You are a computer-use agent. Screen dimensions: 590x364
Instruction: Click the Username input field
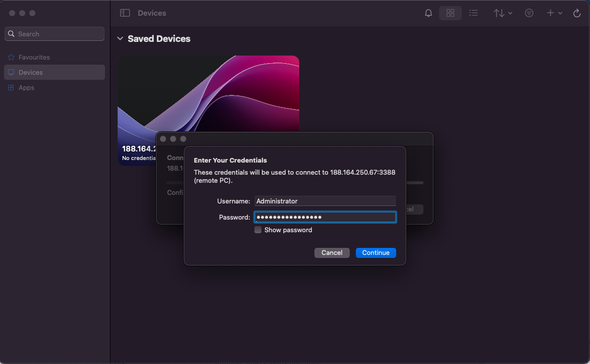(325, 201)
